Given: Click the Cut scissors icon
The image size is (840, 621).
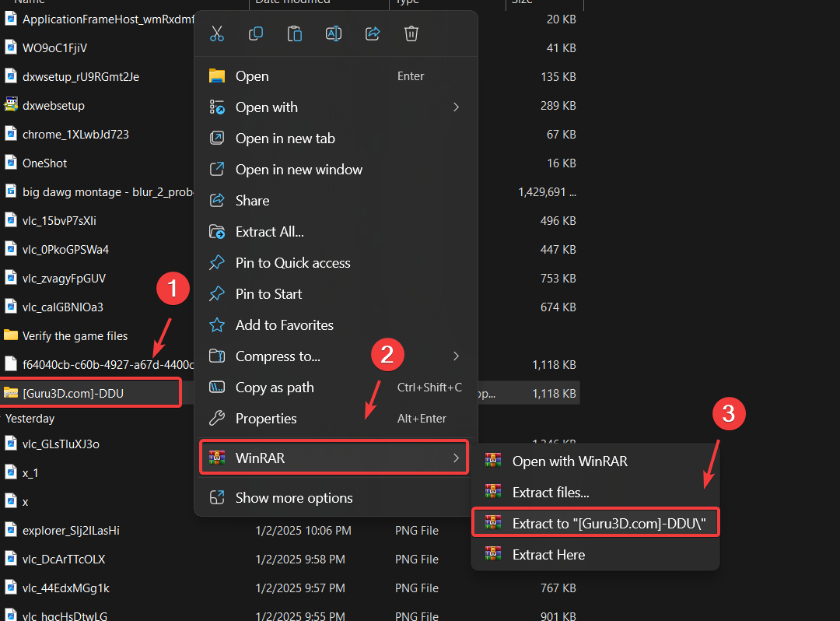Looking at the screenshot, I should pyautogui.click(x=217, y=33).
